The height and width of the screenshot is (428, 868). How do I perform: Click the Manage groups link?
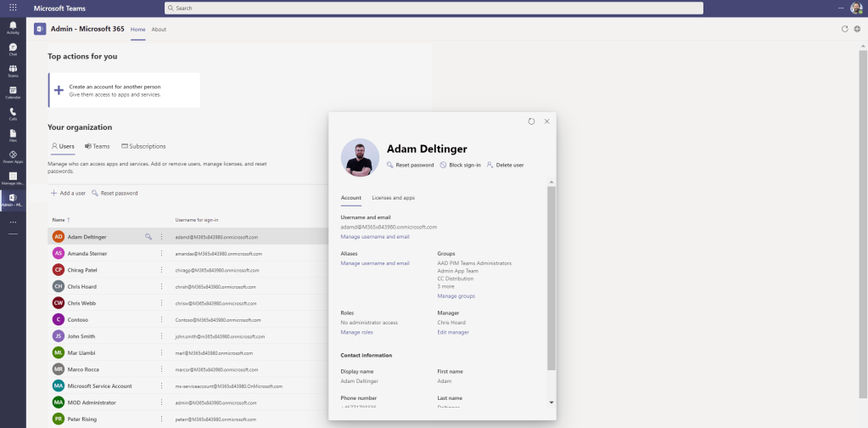(x=456, y=296)
